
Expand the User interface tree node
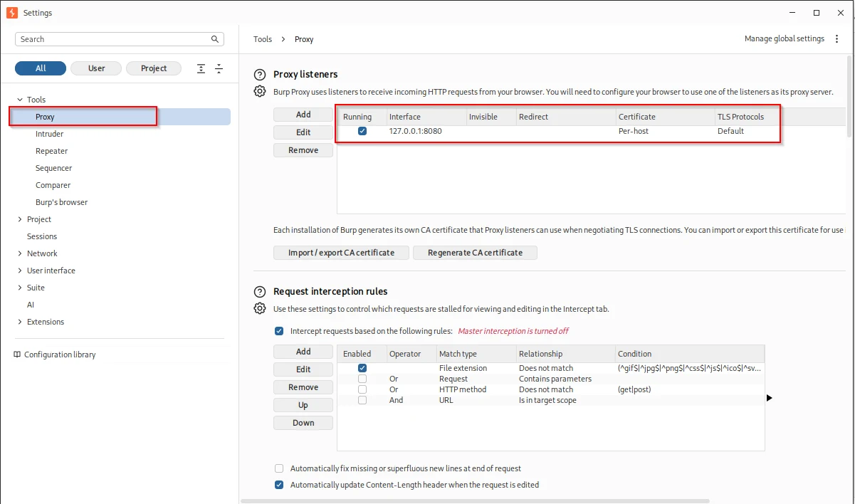(20, 271)
